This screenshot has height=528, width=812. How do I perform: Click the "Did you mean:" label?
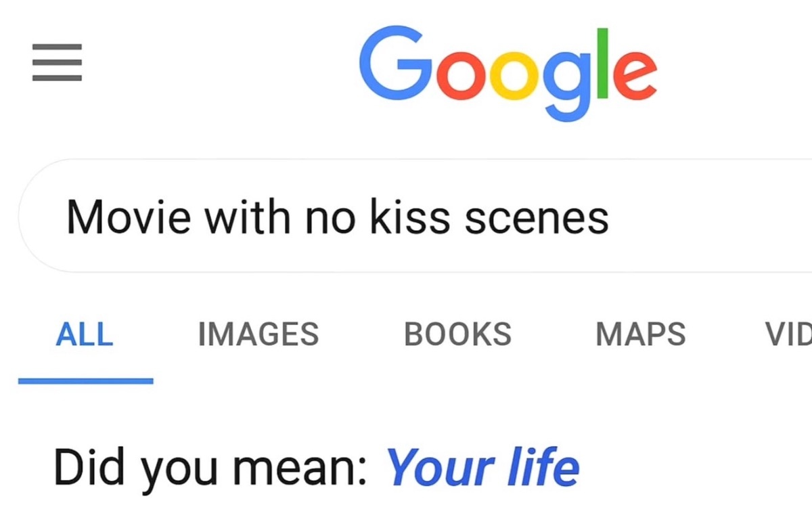tap(210, 467)
